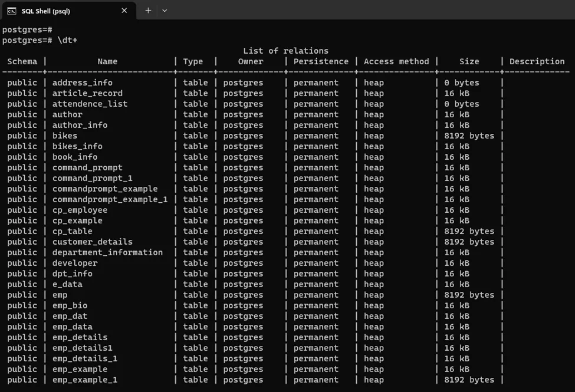Click the Type column header
Viewport: 575px width, 392px height.
193,61
